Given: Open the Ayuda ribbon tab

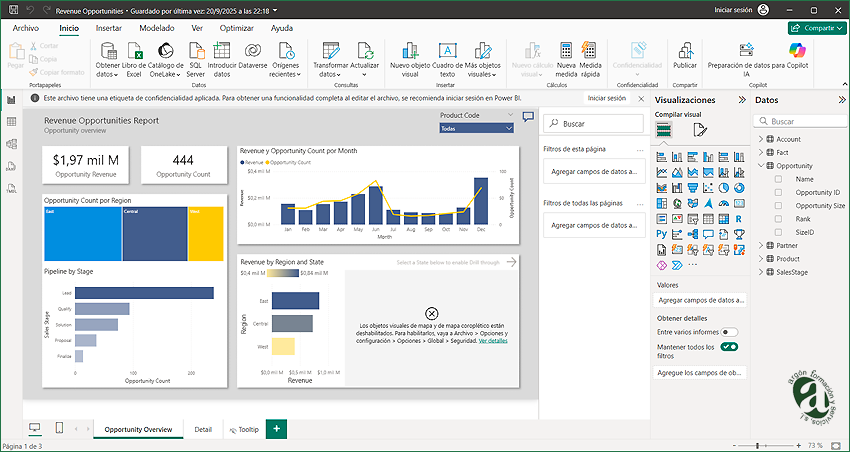Looking at the screenshot, I should tap(282, 28).
